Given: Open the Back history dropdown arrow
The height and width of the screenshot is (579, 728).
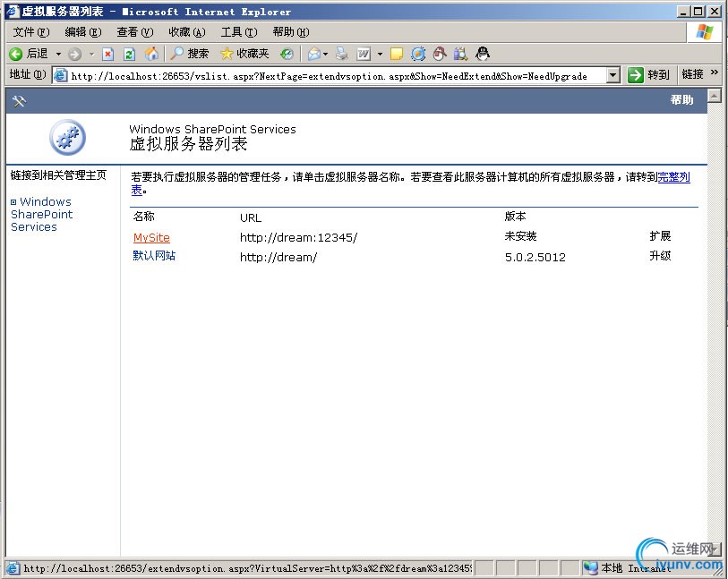Looking at the screenshot, I should 58,54.
